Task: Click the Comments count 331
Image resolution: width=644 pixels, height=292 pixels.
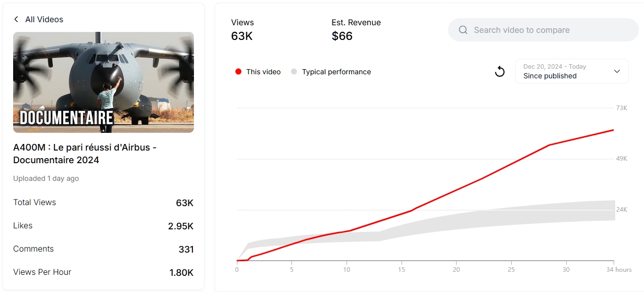Action: coord(186,249)
